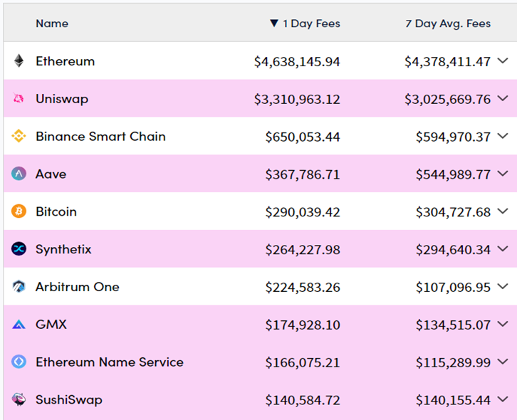Select the $290,039.42 fee value
The image size is (517, 420).
pos(303,212)
